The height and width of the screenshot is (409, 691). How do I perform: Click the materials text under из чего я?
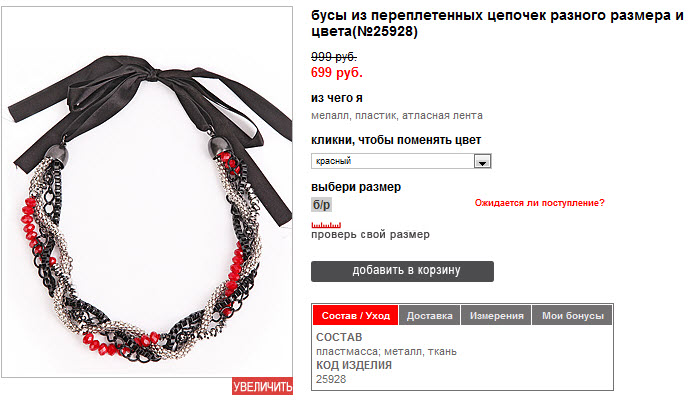pyautogui.click(x=397, y=115)
